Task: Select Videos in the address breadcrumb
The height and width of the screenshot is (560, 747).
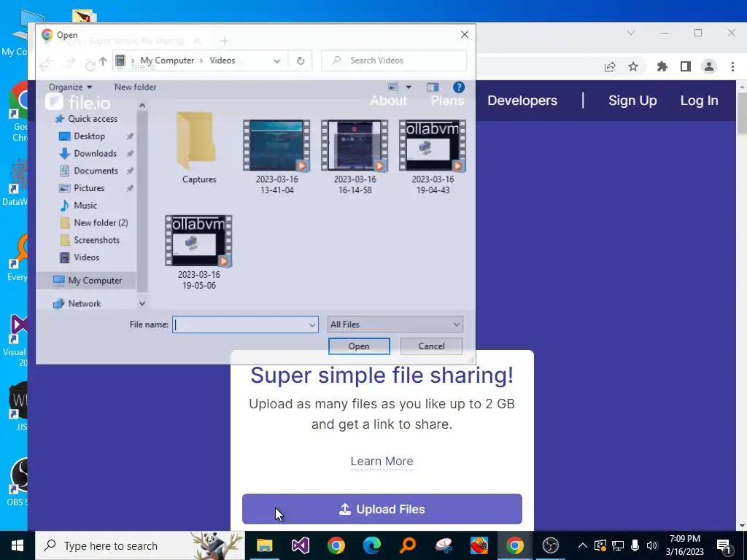Action: pyautogui.click(x=222, y=61)
